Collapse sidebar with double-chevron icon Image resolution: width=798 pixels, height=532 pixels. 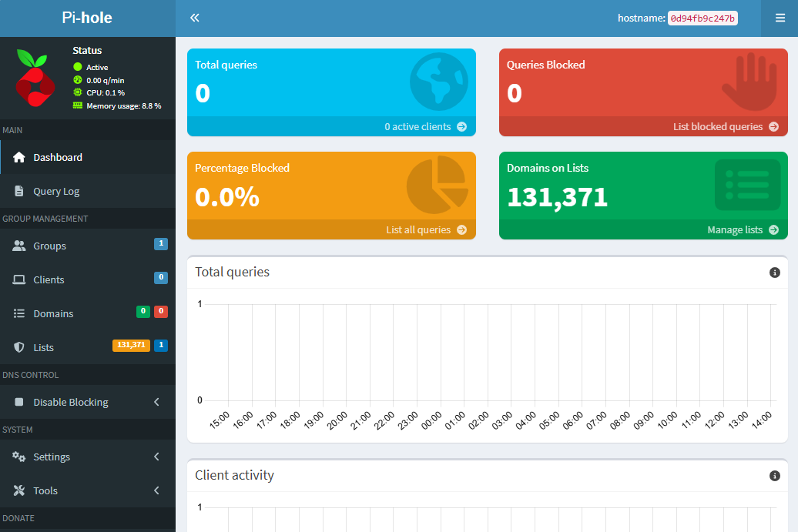point(194,18)
